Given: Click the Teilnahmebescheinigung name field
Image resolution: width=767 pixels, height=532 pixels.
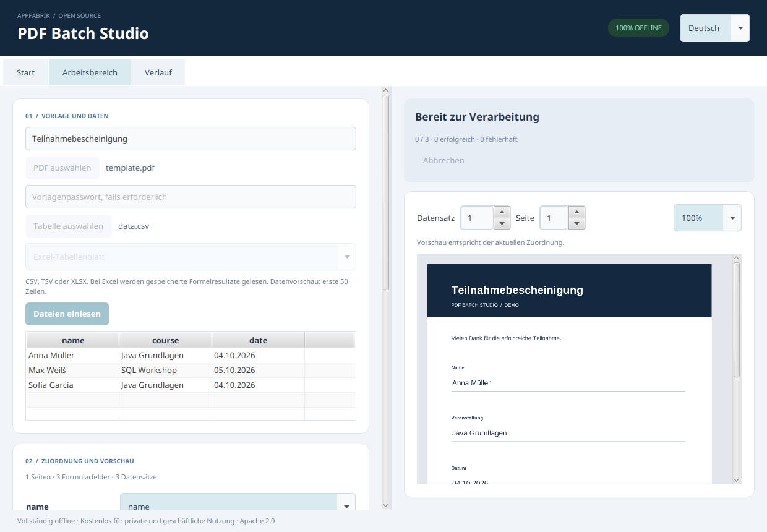Looking at the screenshot, I should (191, 139).
